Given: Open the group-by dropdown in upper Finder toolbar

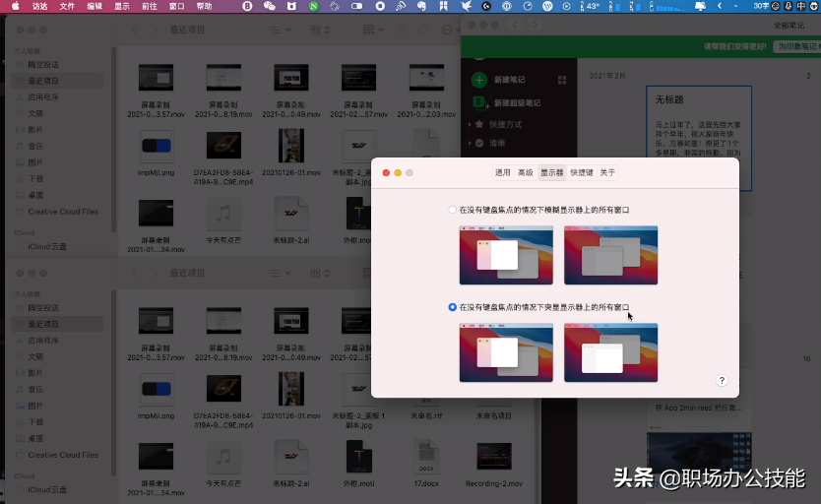Looking at the screenshot, I should (372, 30).
